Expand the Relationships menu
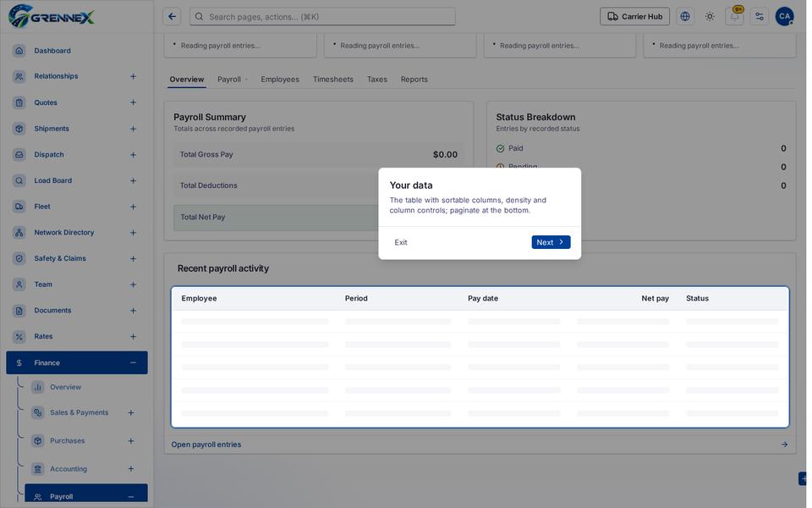Screen dimensions: 812x508 click(x=133, y=77)
